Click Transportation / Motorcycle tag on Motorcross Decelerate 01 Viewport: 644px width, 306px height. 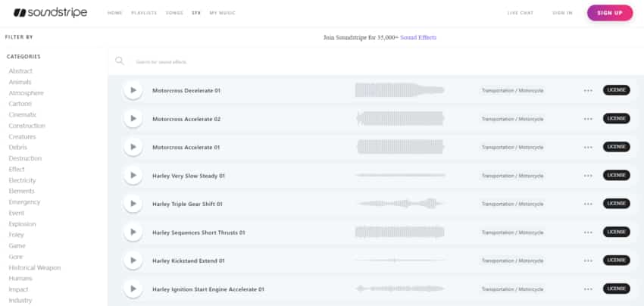[x=513, y=90]
